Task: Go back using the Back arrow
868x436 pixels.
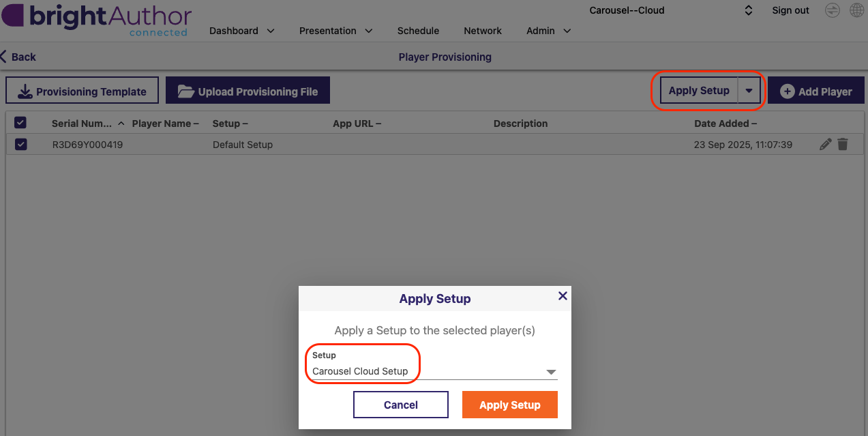Action: pos(18,57)
